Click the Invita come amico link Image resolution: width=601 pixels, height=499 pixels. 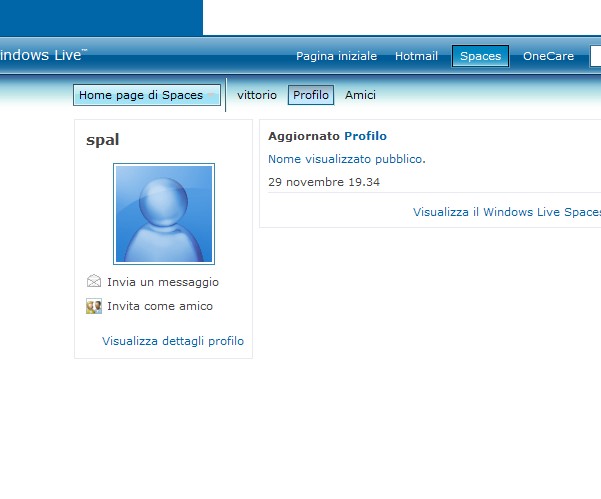[x=160, y=306]
